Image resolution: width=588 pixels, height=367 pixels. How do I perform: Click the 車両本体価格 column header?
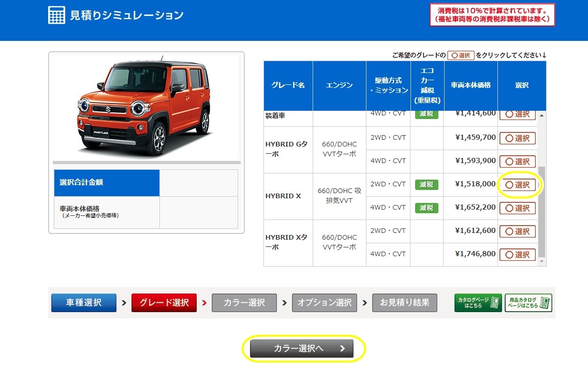tap(471, 85)
